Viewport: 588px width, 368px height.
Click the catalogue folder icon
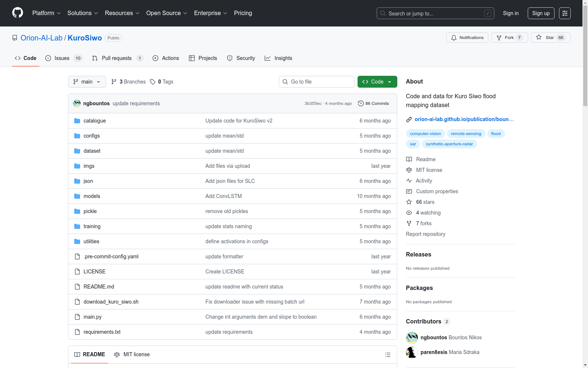pyautogui.click(x=77, y=121)
